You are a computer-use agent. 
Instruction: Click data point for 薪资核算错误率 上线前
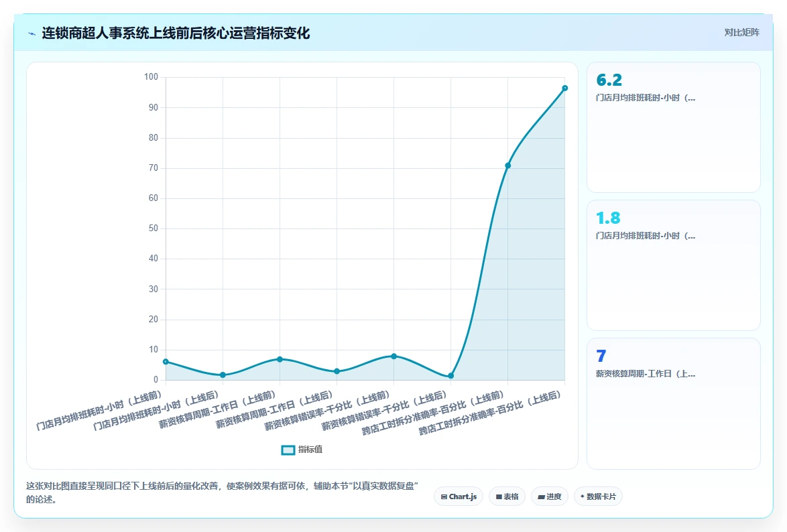[x=394, y=356]
